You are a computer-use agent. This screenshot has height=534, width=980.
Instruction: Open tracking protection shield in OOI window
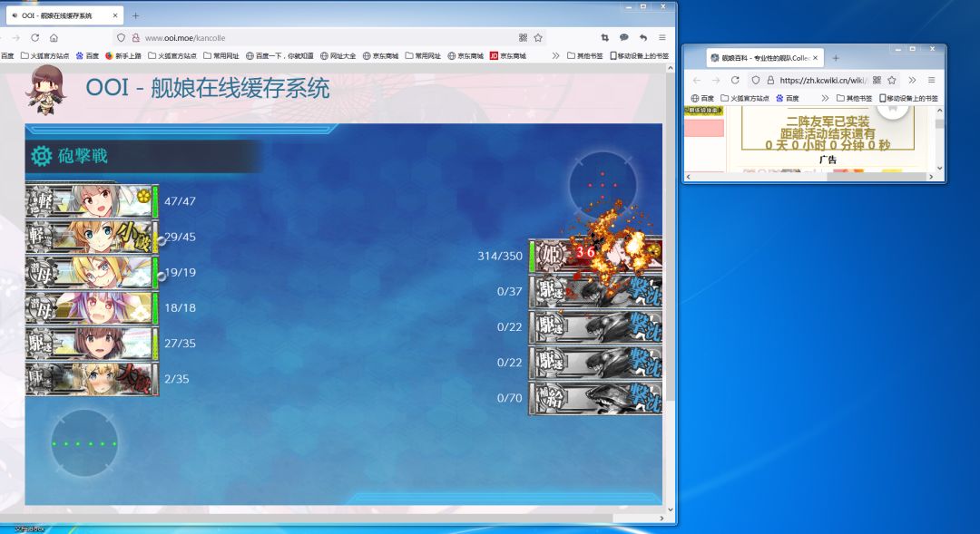point(122,37)
